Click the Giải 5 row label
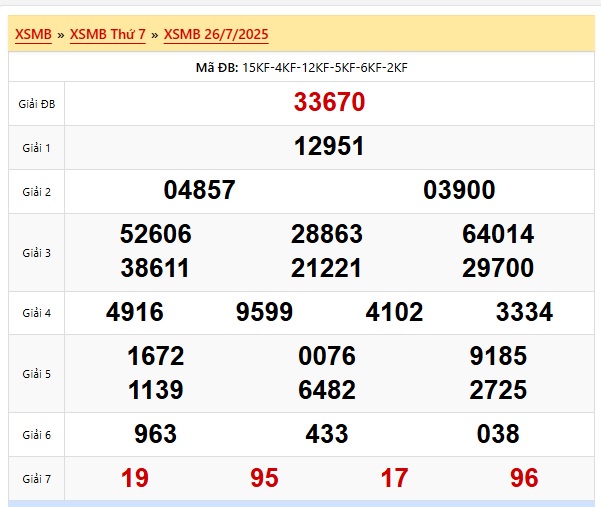The width and height of the screenshot is (601, 507). pos(36,374)
